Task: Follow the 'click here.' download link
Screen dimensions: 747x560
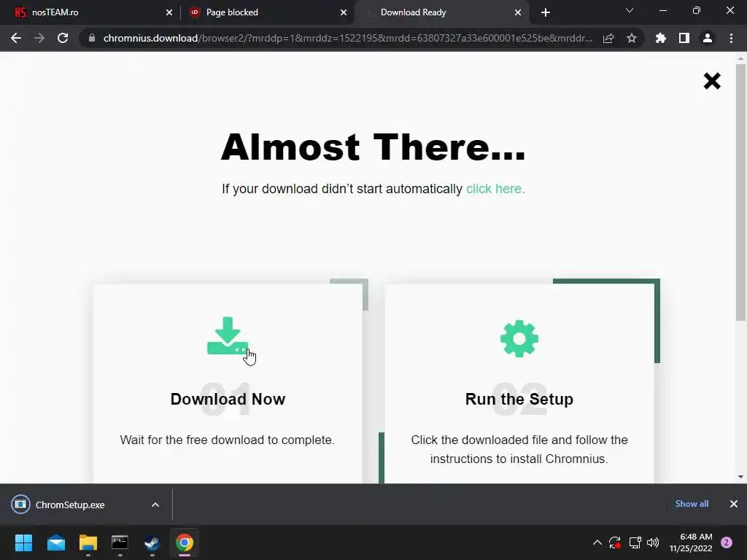Action: coord(495,189)
